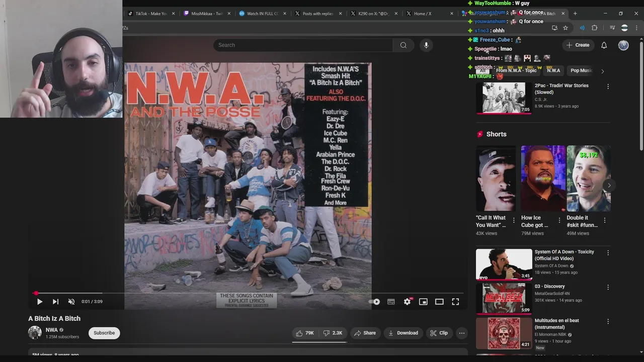The height and width of the screenshot is (362, 644).
Task: Skip to next video in player
Action: tap(55, 302)
